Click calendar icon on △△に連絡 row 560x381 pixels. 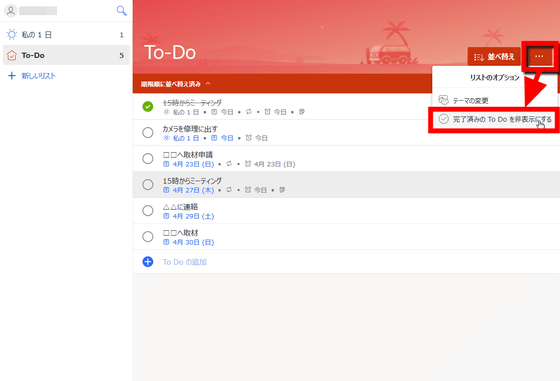(166, 216)
